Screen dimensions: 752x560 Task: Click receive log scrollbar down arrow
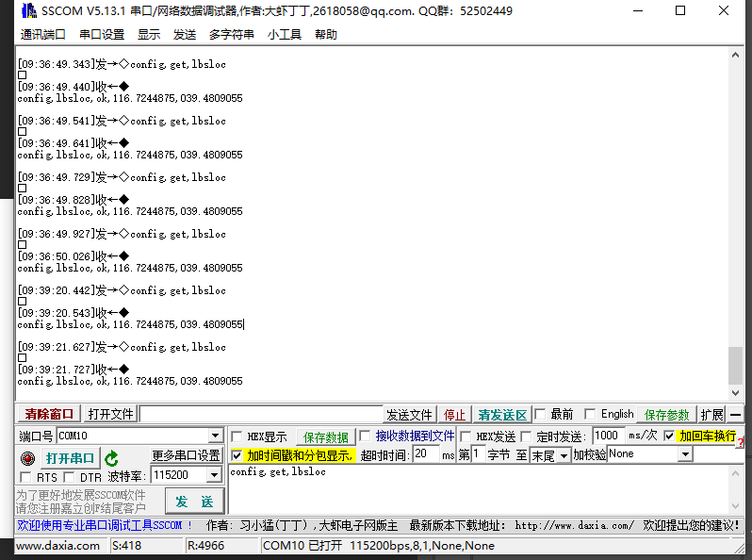click(735, 393)
